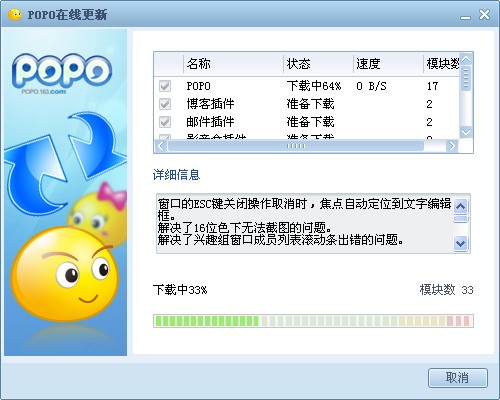
Task: Click the 0 B/S speed value
Action: [371, 86]
